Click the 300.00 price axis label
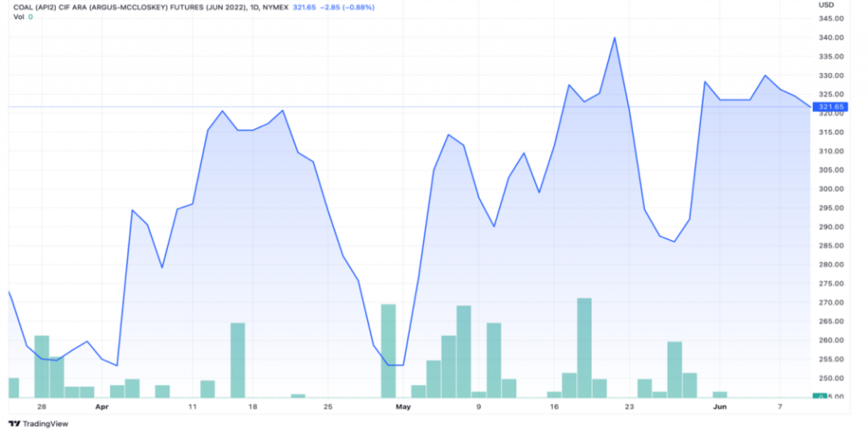 pyautogui.click(x=831, y=189)
